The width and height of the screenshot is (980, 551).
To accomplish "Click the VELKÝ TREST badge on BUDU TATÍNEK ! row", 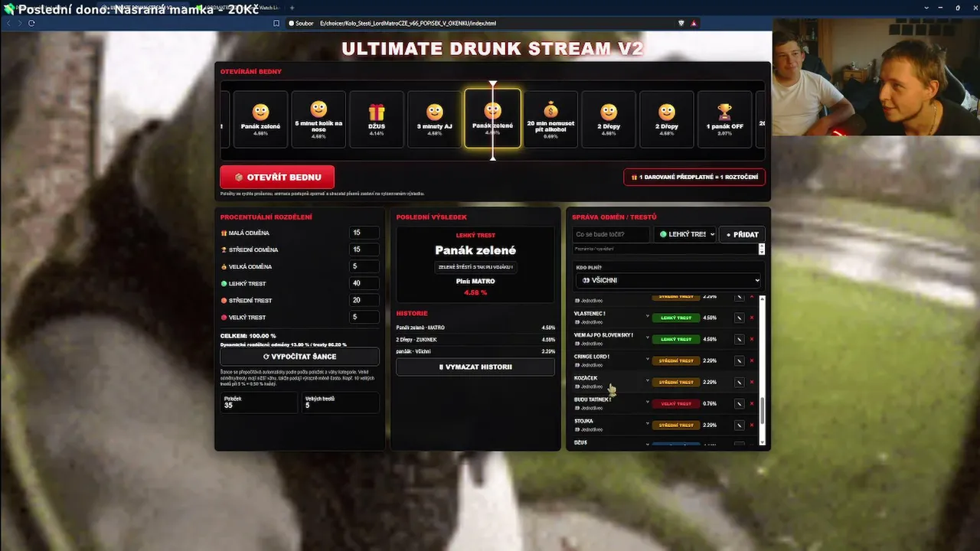I will [x=676, y=403].
